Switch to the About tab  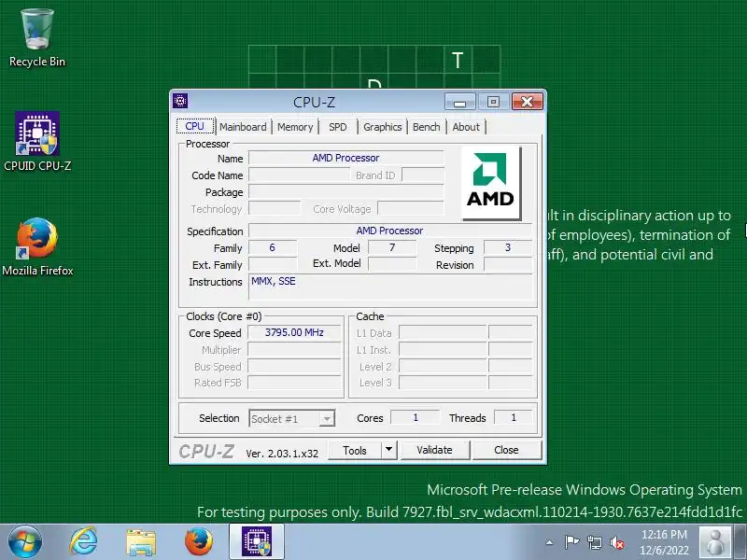pyautogui.click(x=466, y=127)
